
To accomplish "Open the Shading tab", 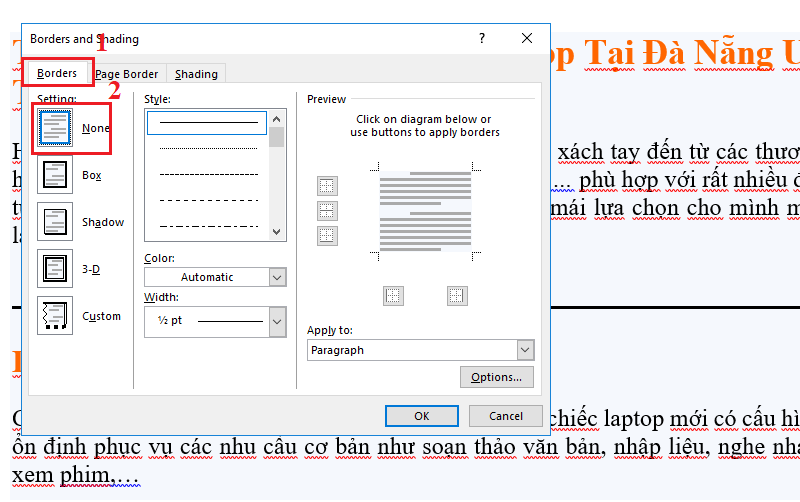I will (196, 74).
